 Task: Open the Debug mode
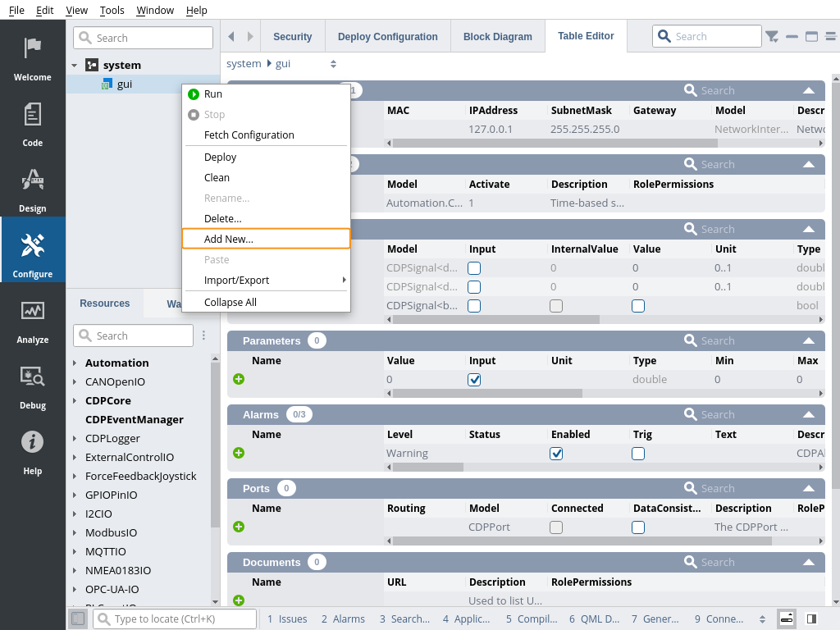[33, 386]
